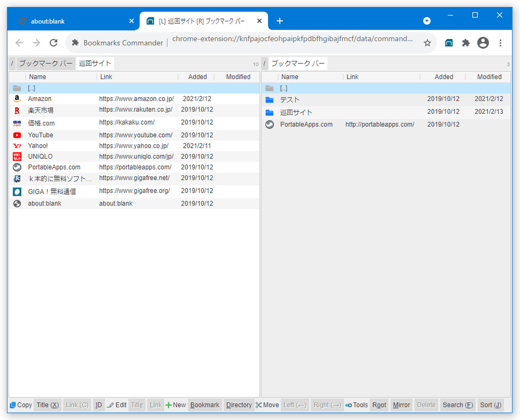Open Search (F)
The height and width of the screenshot is (420, 520).
click(x=458, y=404)
